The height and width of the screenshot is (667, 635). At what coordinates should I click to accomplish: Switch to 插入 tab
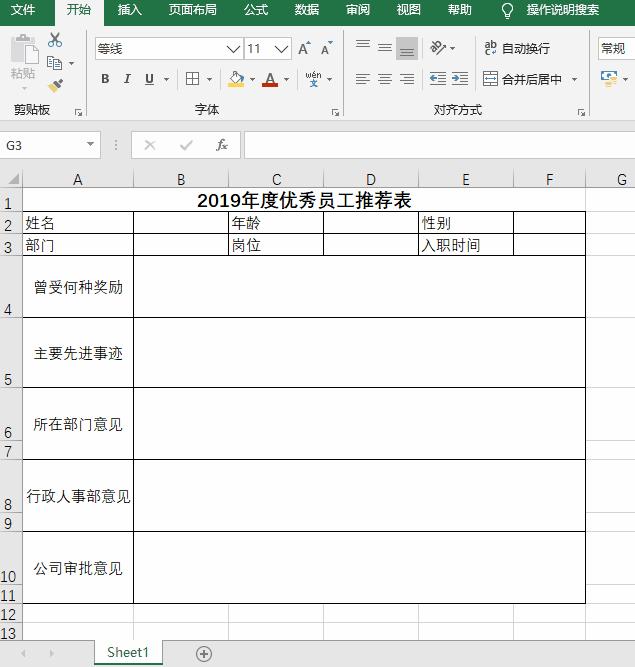coord(129,10)
